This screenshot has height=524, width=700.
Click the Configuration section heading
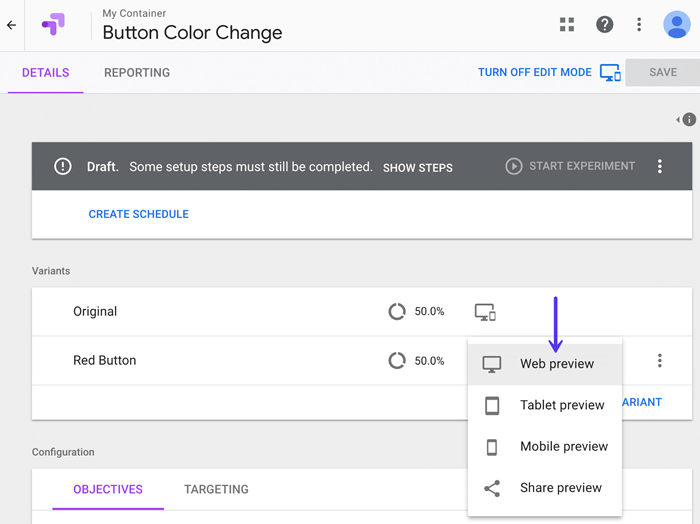[x=63, y=452]
